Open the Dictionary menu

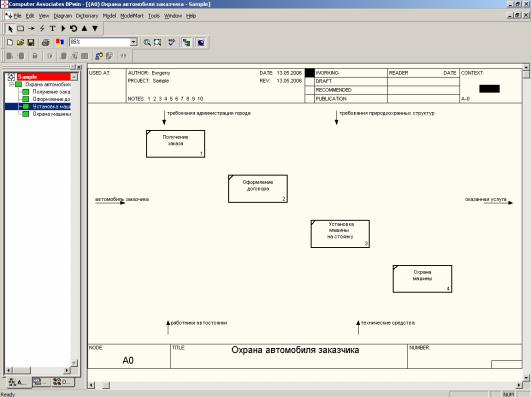coord(87,16)
